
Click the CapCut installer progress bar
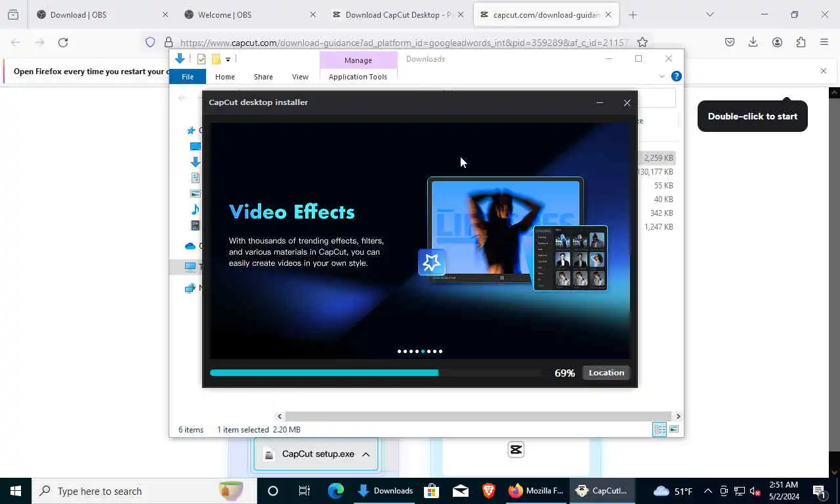click(x=374, y=373)
